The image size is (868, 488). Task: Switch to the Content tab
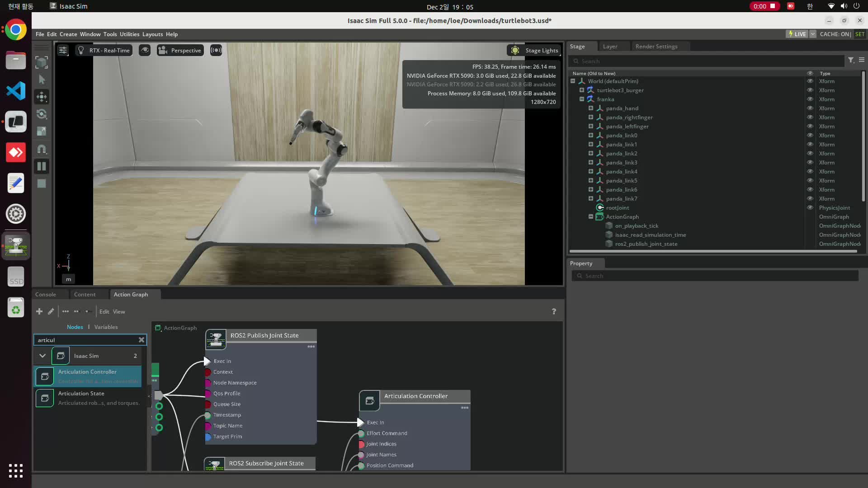[85, 294]
